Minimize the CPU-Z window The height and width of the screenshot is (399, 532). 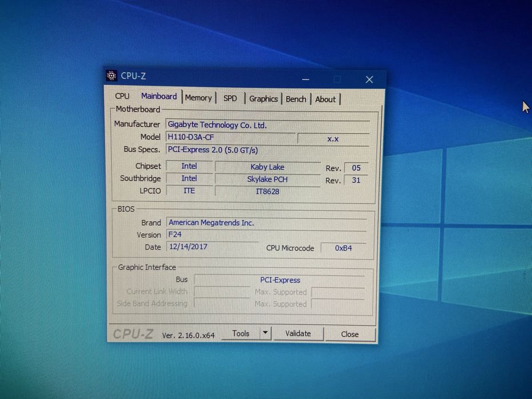(306, 79)
